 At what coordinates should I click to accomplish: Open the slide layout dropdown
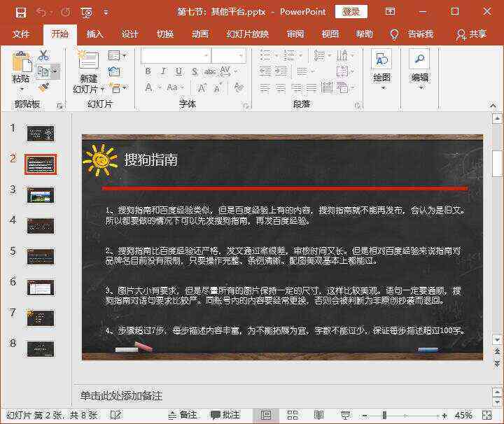[x=118, y=55]
